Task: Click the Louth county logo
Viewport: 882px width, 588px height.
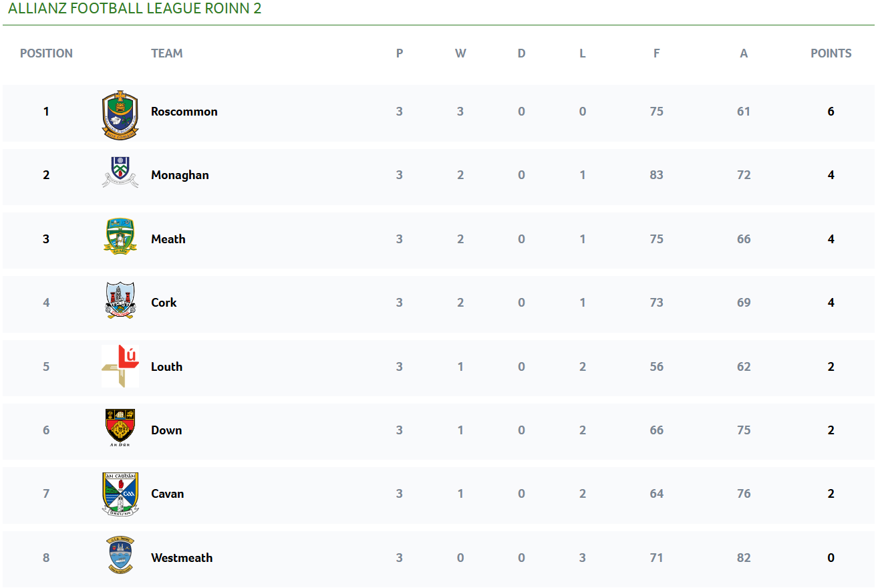Action: coord(120,365)
